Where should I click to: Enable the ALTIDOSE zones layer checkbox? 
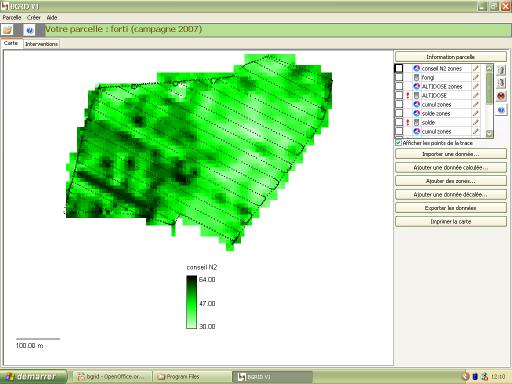(399, 86)
